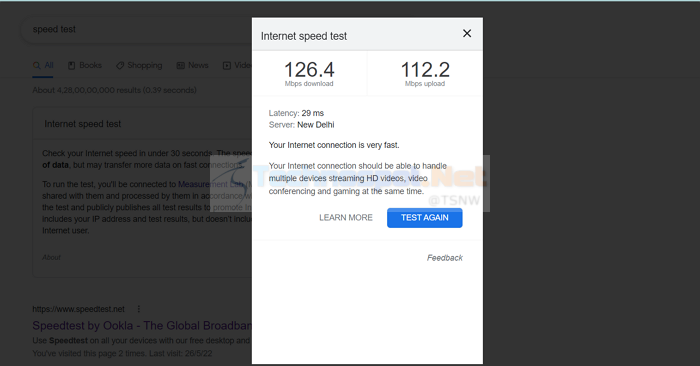The image size is (700, 366).
Task: Click the Latency: 29 ms text
Action: click(296, 113)
